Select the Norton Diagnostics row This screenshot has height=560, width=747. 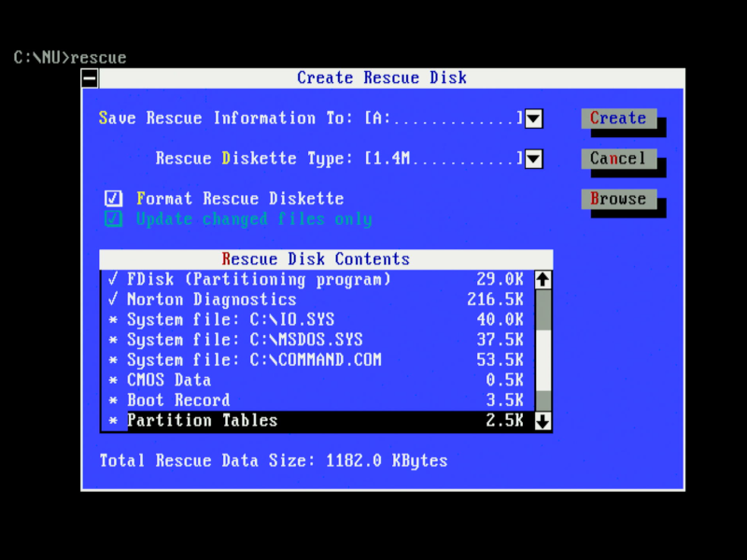[317, 300]
